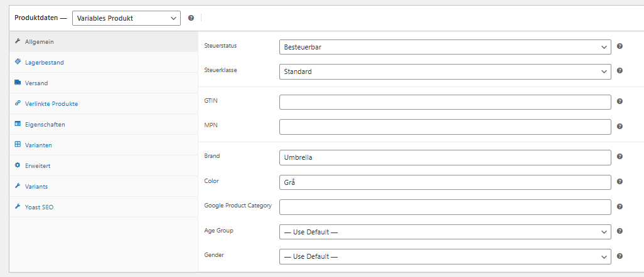Viewport: 644px width, 277px height.
Task: Click the Color field containing Grå
Action: 445,182
